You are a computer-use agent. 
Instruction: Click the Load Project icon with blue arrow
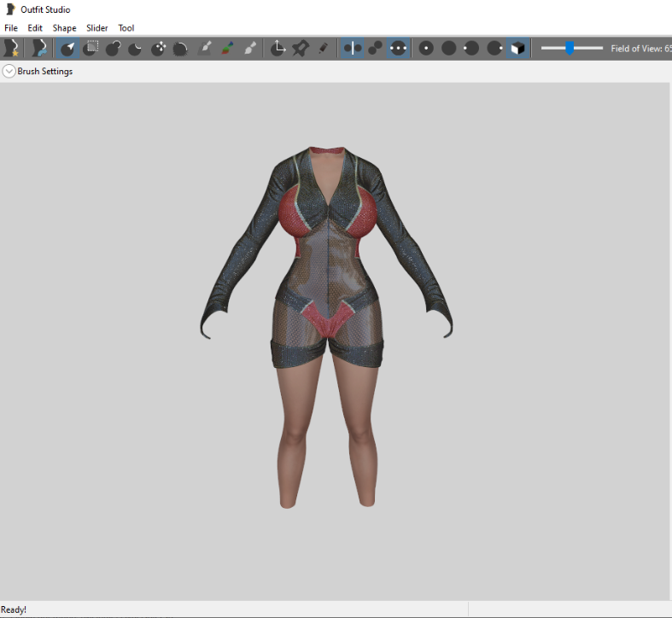(x=39, y=48)
